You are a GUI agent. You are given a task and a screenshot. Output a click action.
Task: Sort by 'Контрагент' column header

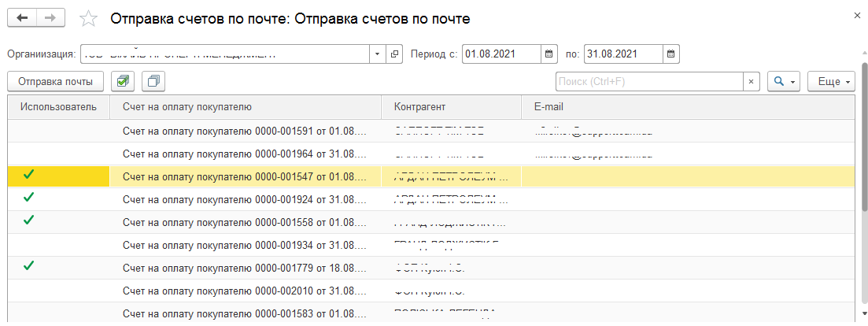420,106
